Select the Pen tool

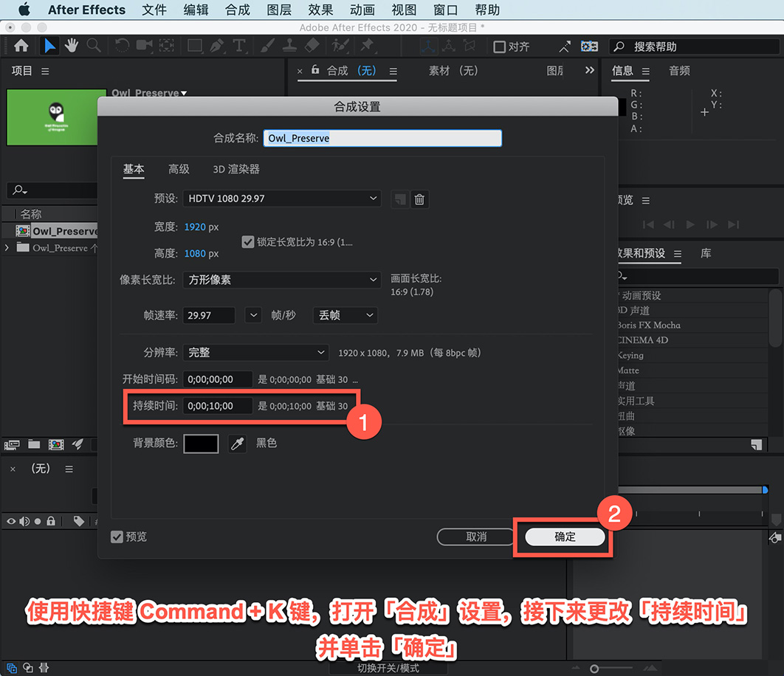pyautogui.click(x=216, y=46)
